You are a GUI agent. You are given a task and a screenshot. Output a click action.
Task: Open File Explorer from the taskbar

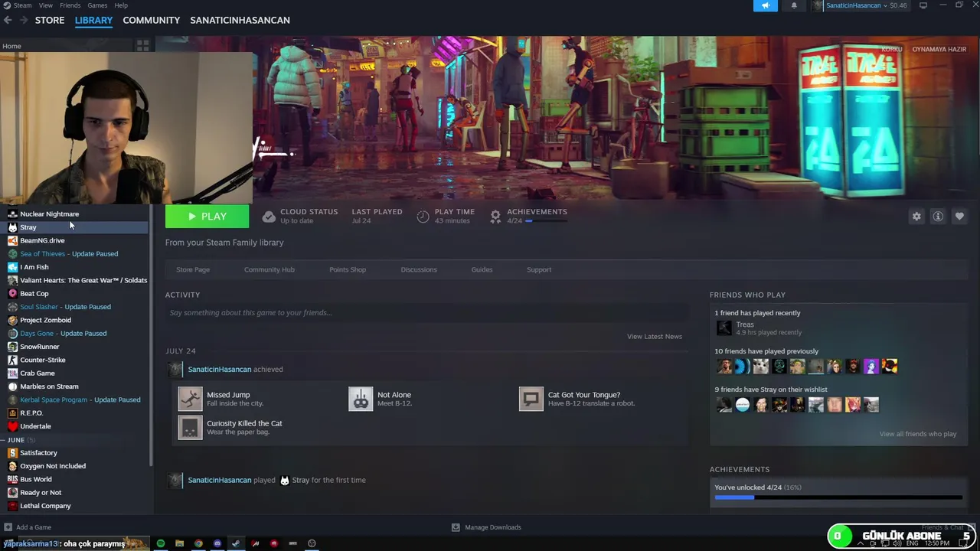pyautogui.click(x=179, y=543)
